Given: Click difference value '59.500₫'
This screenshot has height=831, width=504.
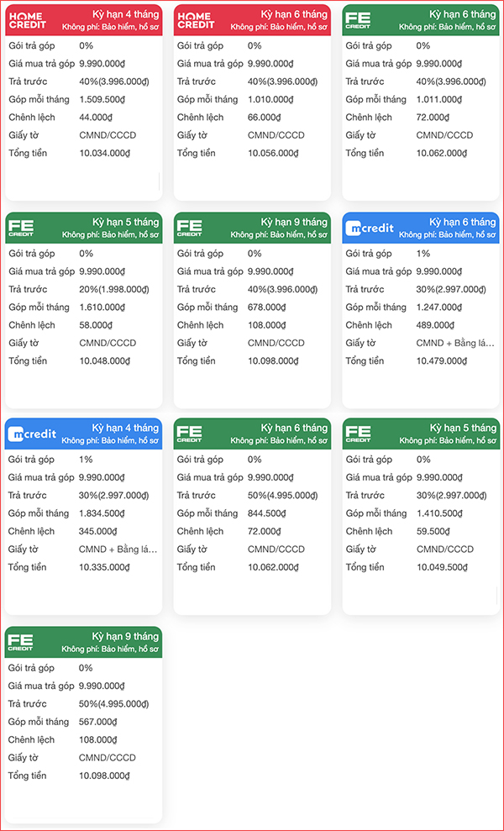Looking at the screenshot, I should (433, 532).
